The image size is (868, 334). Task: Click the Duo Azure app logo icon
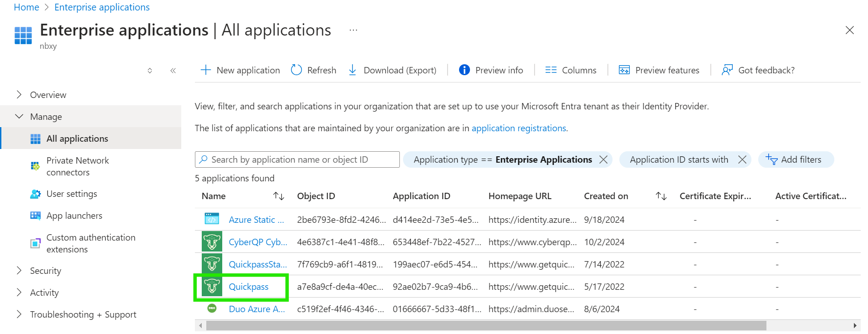pos(212,308)
